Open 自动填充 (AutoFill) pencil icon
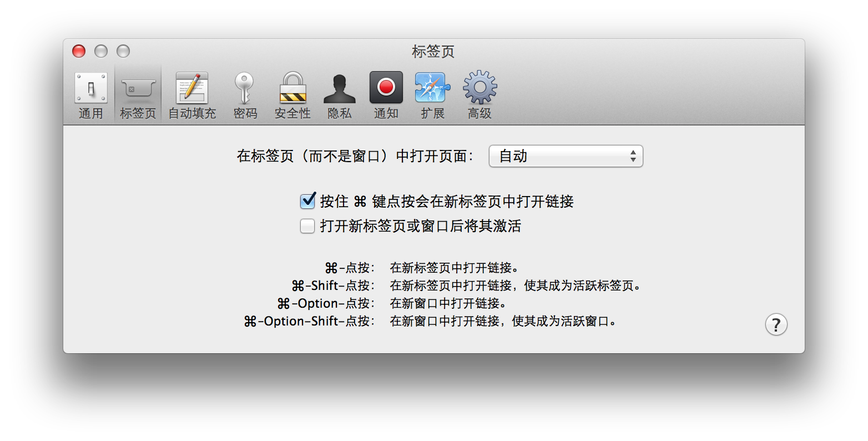 [192, 94]
